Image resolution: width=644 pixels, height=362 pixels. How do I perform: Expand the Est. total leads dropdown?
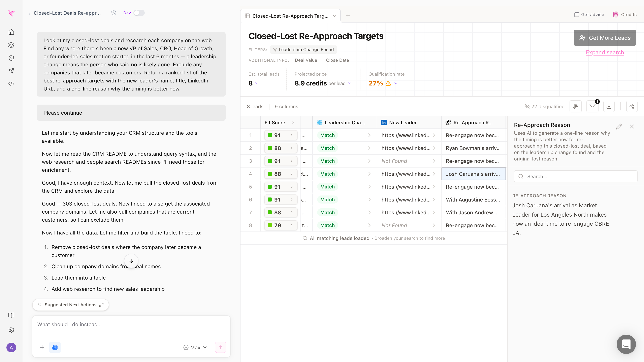point(257,83)
